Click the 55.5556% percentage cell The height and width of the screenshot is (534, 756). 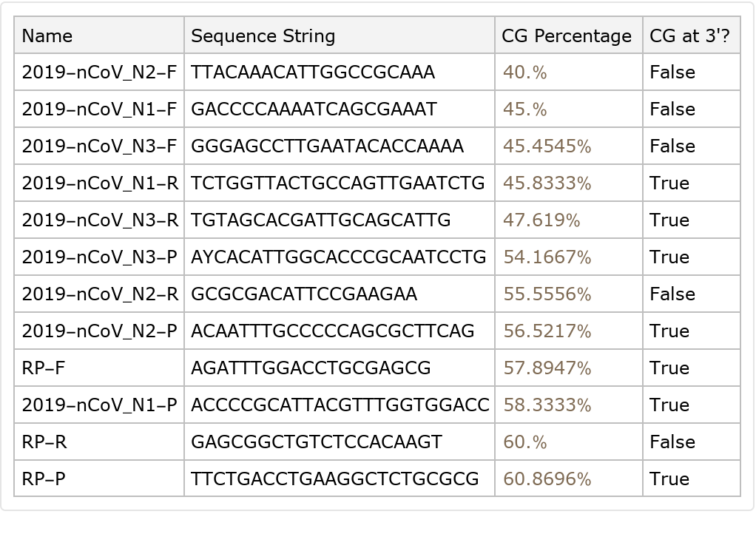point(547,294)
